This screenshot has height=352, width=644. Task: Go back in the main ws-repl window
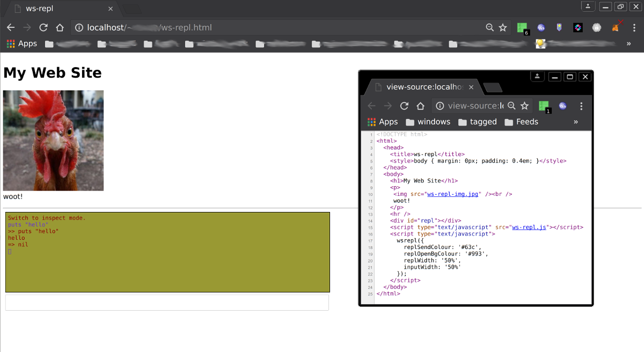(11, 27)
